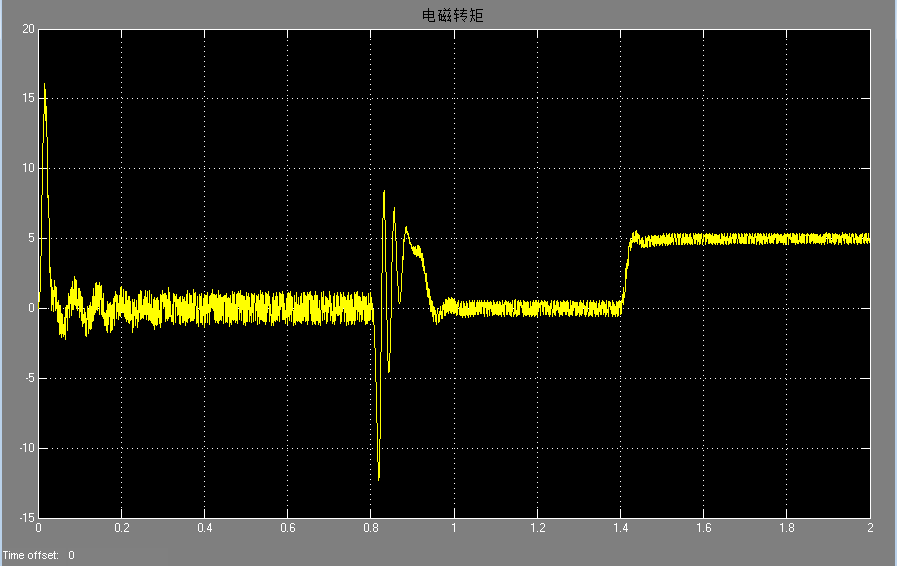Screen dimensions: 897x566
Task: Click the y-axis label 10
Action: click(x=28, y=168)
